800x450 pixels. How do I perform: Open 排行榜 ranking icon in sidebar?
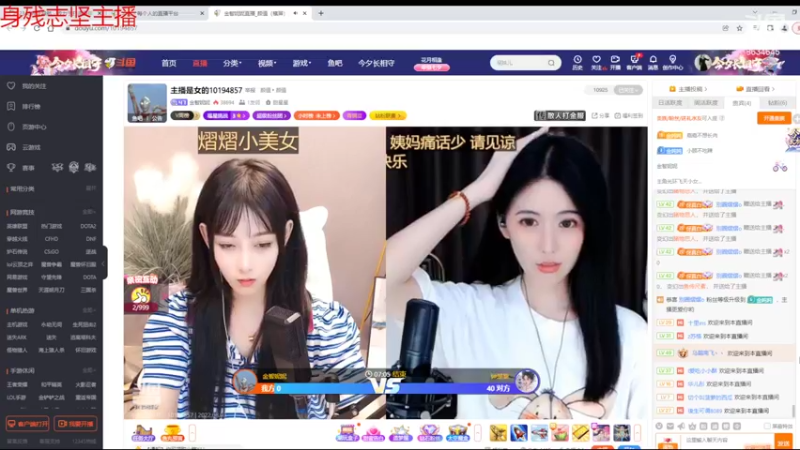(11, 106)
